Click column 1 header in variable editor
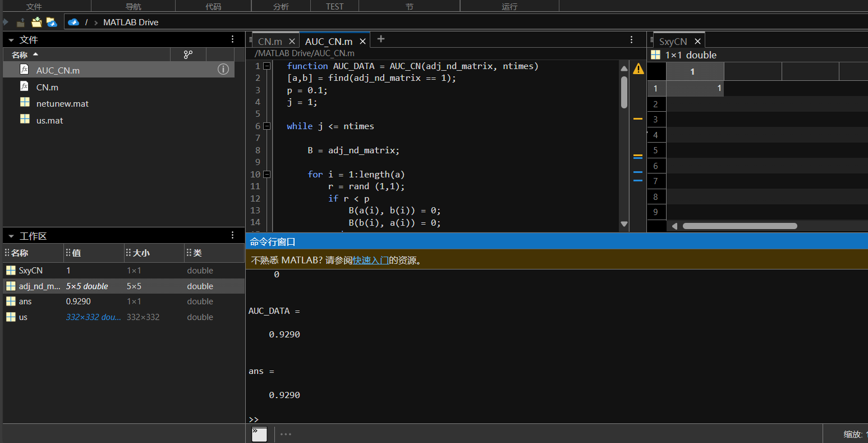 point(695,71)
